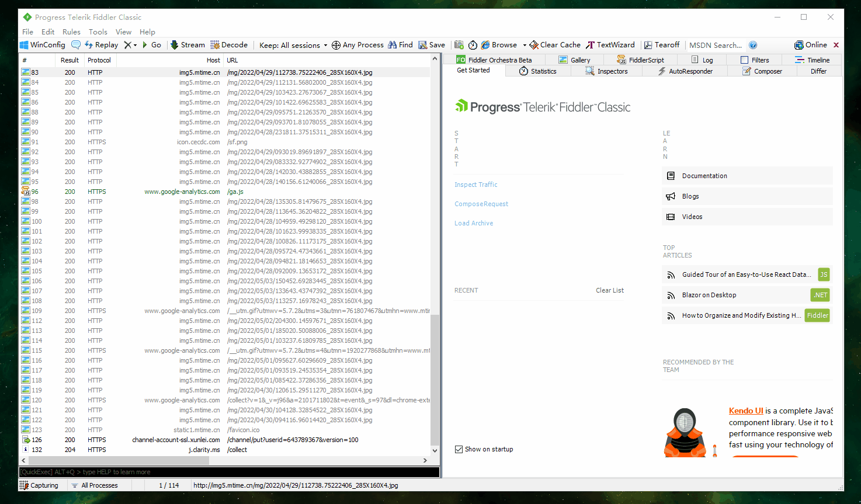Click the ComposeRequest link
This screenshot has height=504, width=861.
(481, 204)
